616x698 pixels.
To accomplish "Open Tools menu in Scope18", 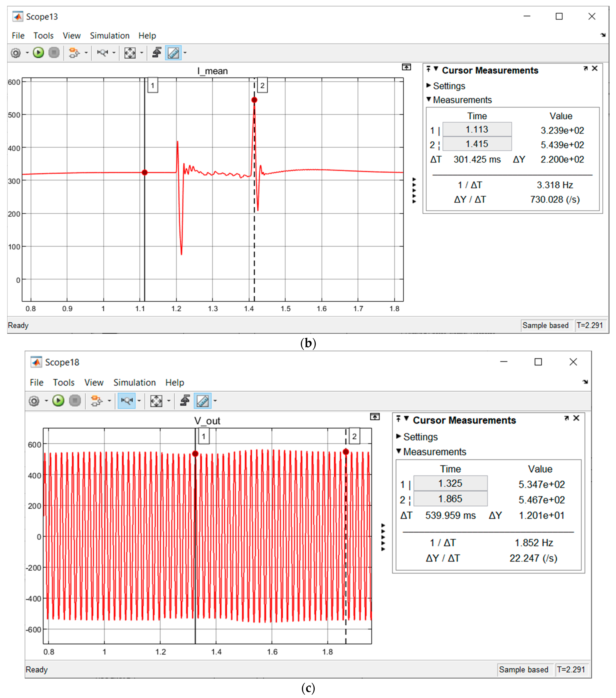I will [x=63, y=382].
